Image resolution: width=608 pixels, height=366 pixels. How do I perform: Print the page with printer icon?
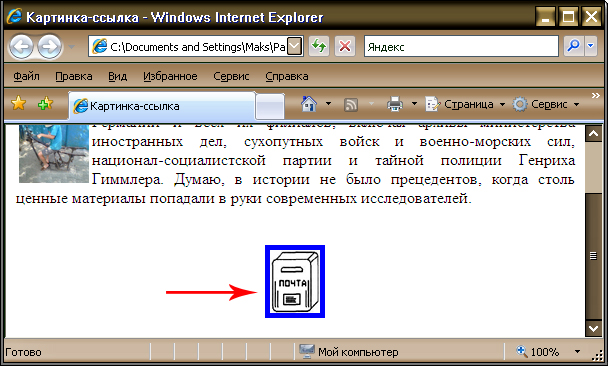pos(395,104)
